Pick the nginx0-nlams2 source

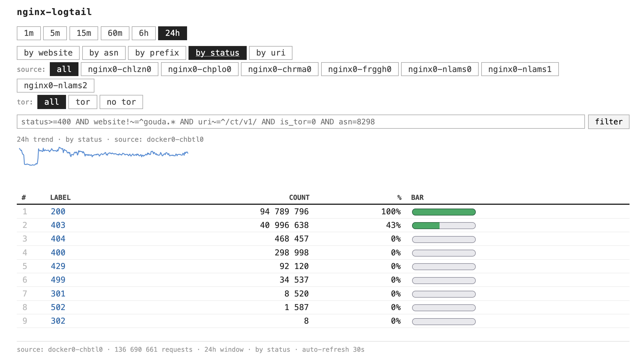[55, 86]
